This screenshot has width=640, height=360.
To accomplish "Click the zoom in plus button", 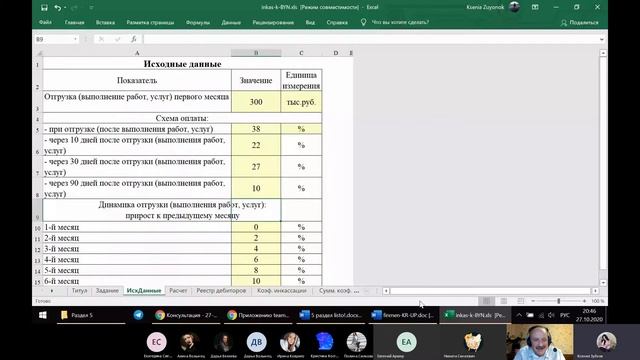I will pos(584,301).
